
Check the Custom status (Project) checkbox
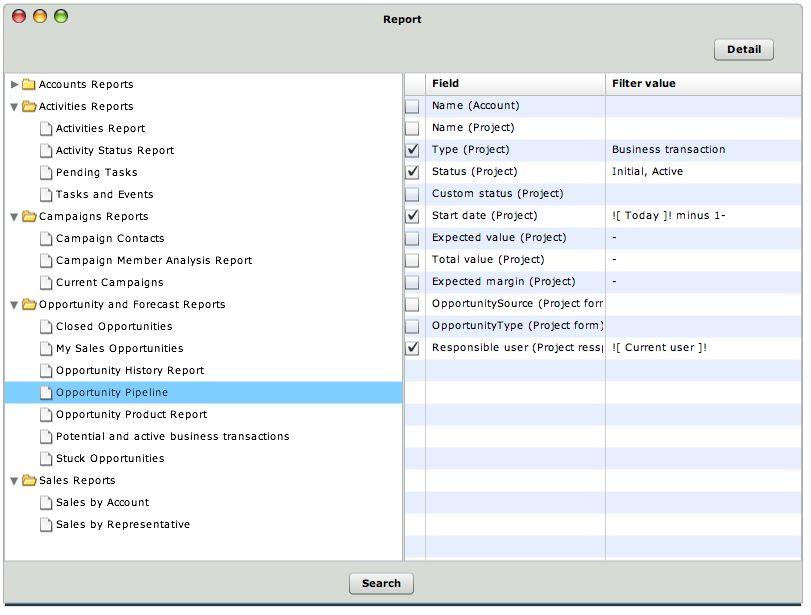tap(412, 194)
